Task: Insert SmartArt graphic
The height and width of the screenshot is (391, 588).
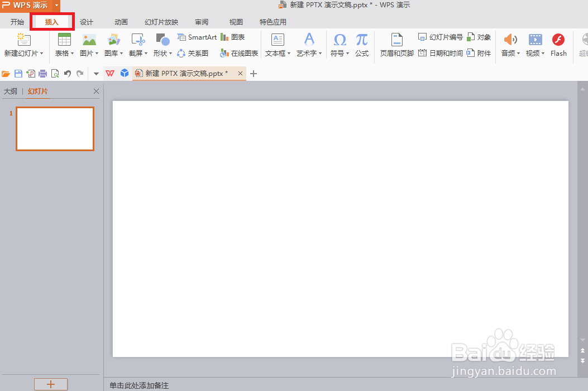Action: pyautogui.click(x=197, y=37)
